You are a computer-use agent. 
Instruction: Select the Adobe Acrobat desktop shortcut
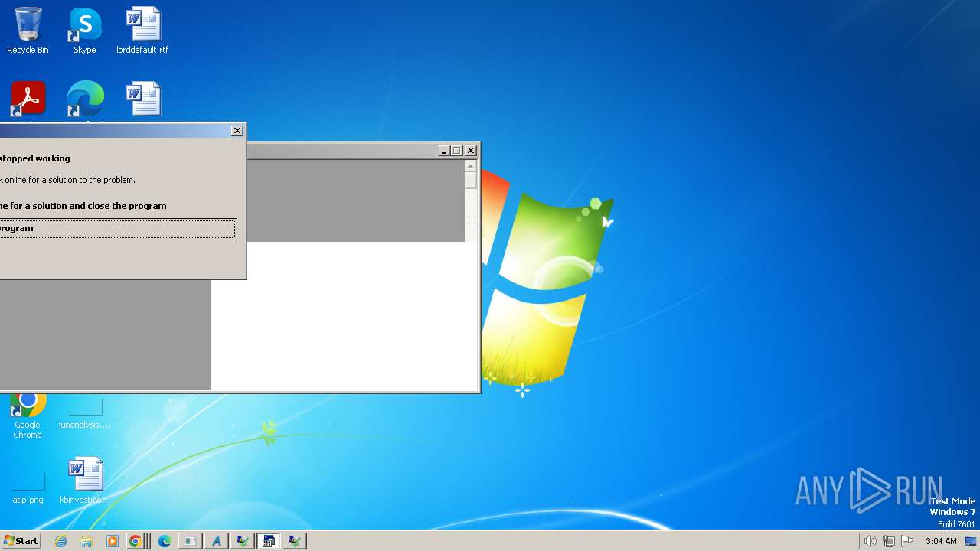(28, 100)
